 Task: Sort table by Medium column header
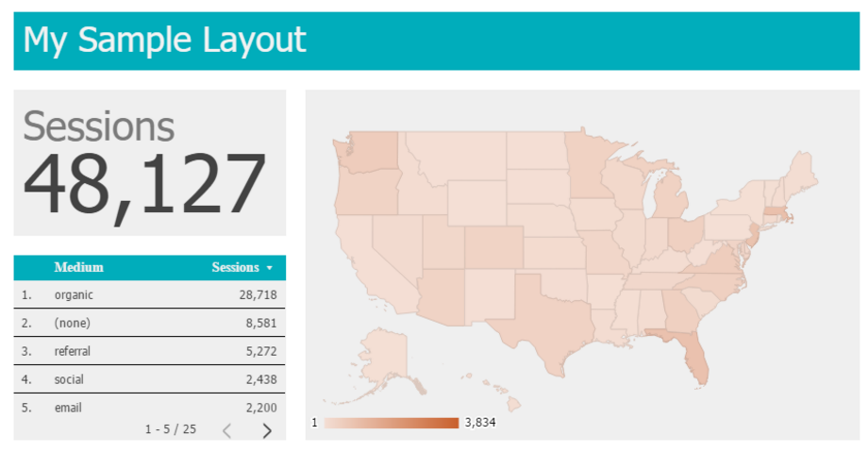coord(79,267)
